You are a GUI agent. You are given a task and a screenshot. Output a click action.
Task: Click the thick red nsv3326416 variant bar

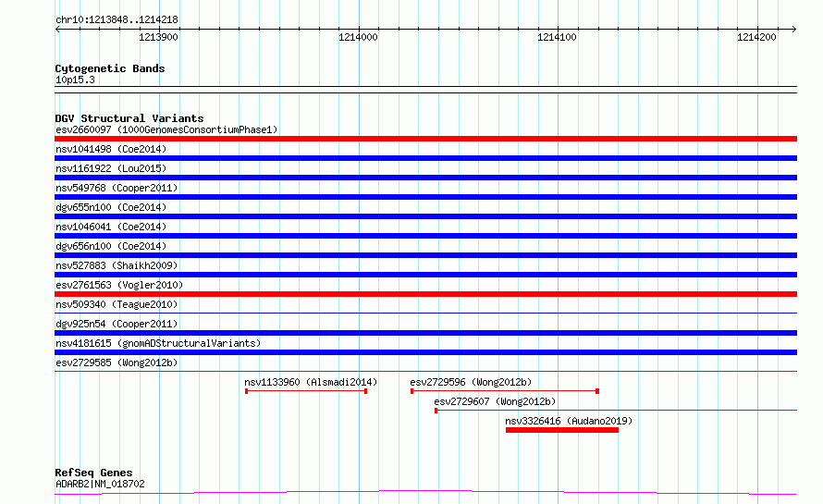(x=562, y=430)
